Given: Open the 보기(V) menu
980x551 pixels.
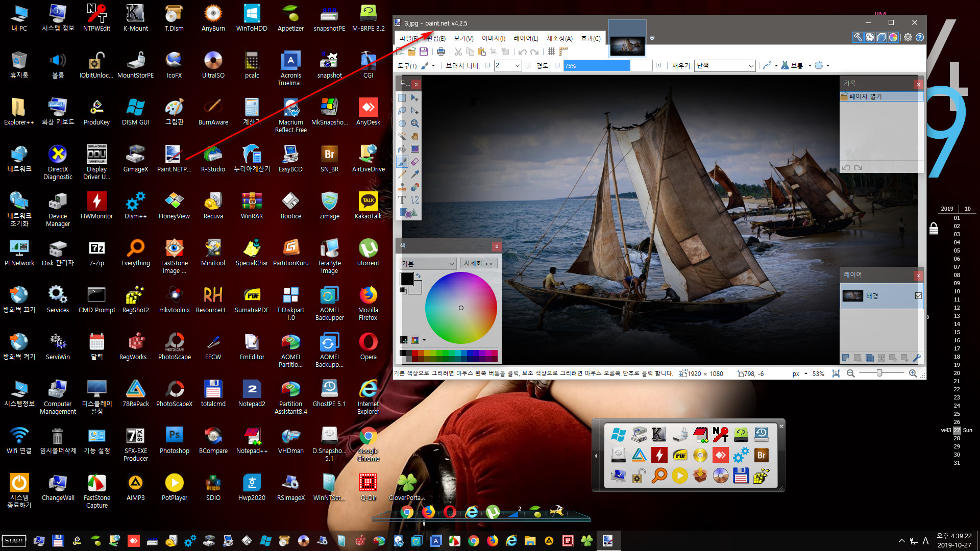Looking at the screenshot, I should tap(463, 38).
